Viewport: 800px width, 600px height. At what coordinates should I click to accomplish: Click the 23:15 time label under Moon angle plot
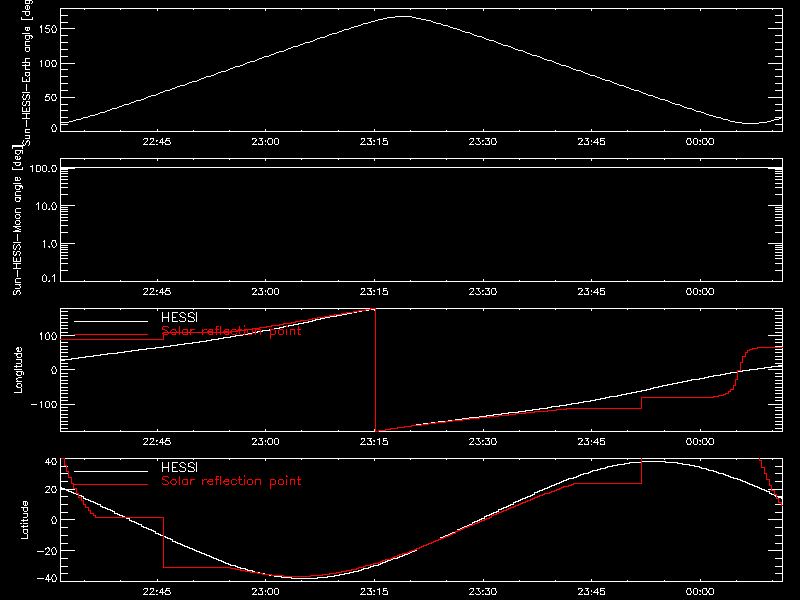click(x=374, y=292)
